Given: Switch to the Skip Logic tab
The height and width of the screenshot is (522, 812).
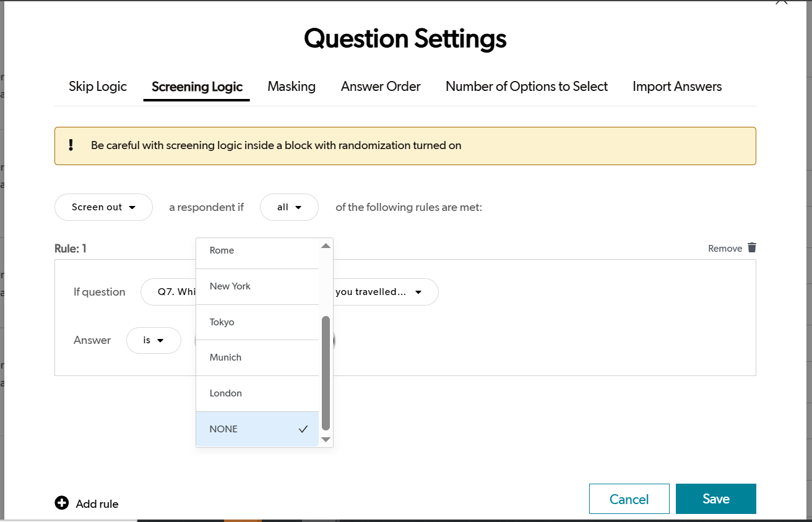Looking at the screenshot, I should pos(97,87).
